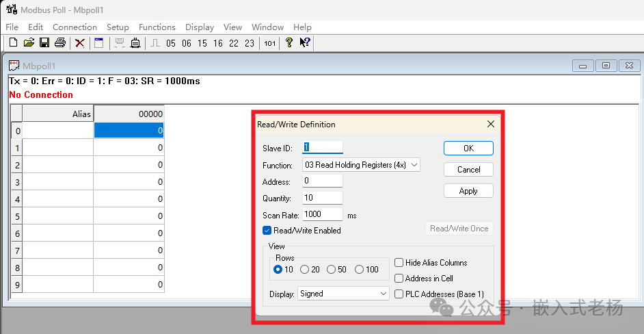Select the 10 rows radio button
This screenshot has height=334, width=644.
[278, 270]
